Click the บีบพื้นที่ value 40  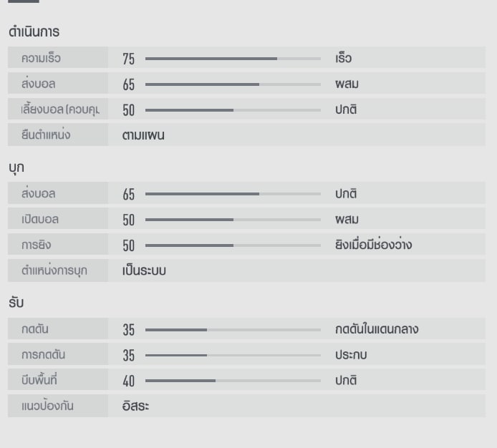coord(128,381)
